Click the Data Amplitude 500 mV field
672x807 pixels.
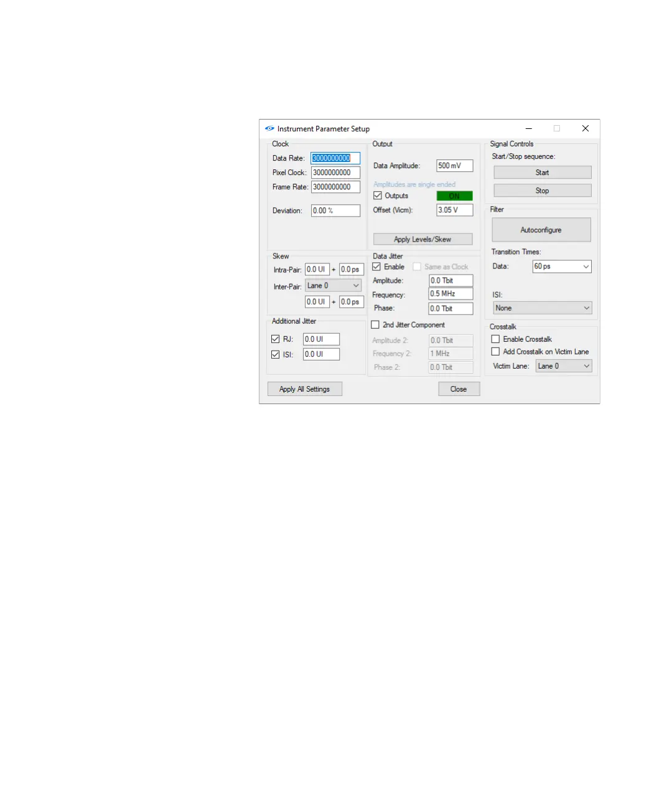[455, 166]
